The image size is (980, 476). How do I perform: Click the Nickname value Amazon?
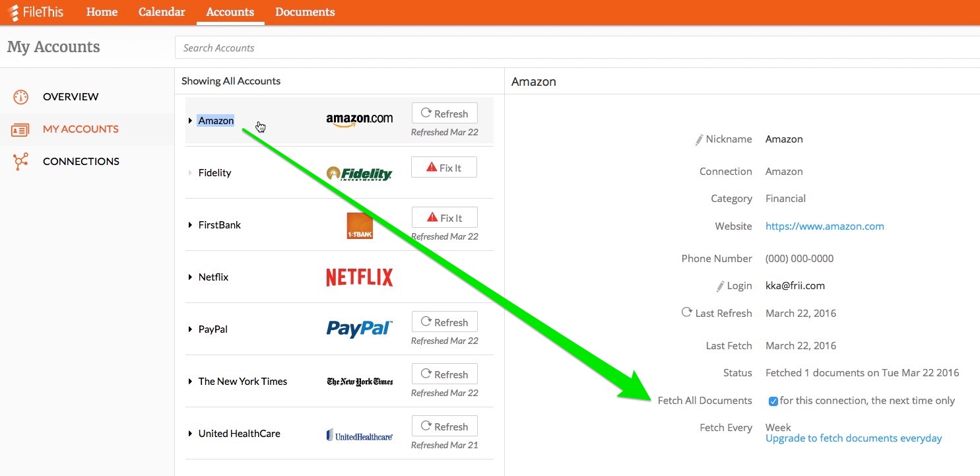pyautogui.click(x=784, y=140)
